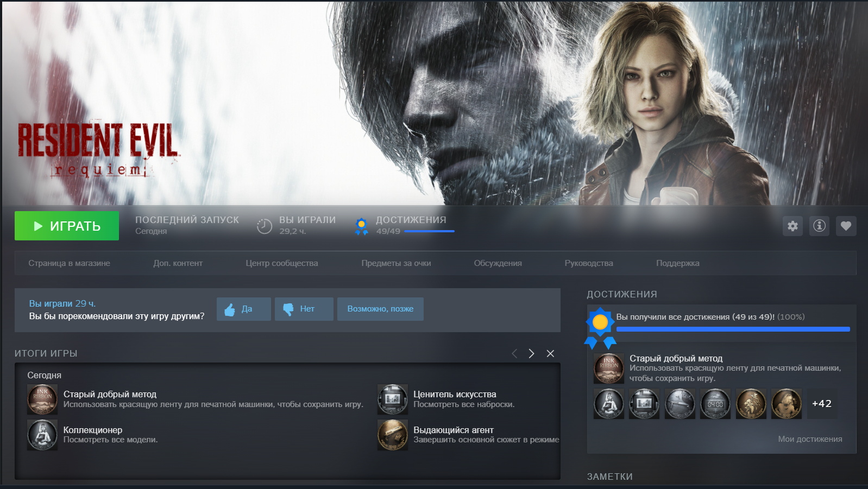This screenshot has width=868, height=489.
Task: Click 'Сегодня' under ПОСЛЕДНИЙ ЗАПУСК
Action: click(x=151, y=231)
